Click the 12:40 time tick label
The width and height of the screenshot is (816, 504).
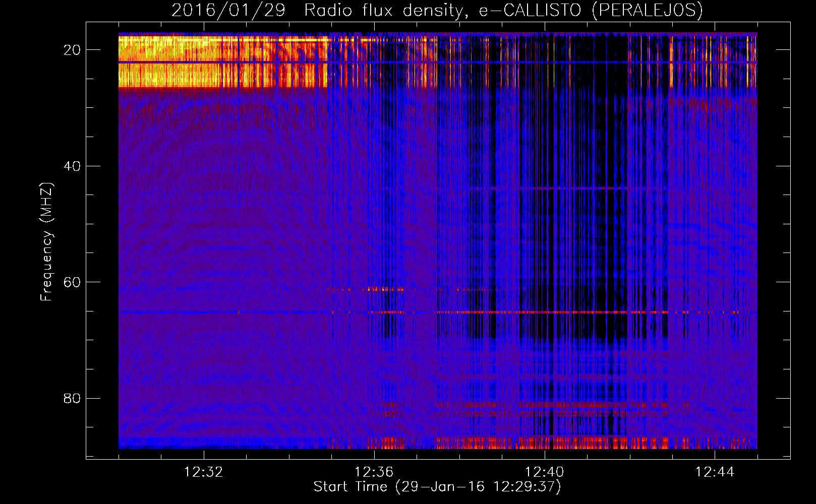coord(545,472)
